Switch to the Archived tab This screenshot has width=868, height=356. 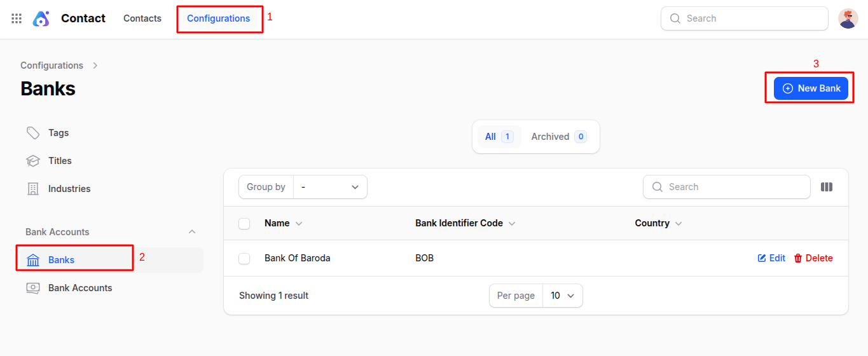[558, 137]
